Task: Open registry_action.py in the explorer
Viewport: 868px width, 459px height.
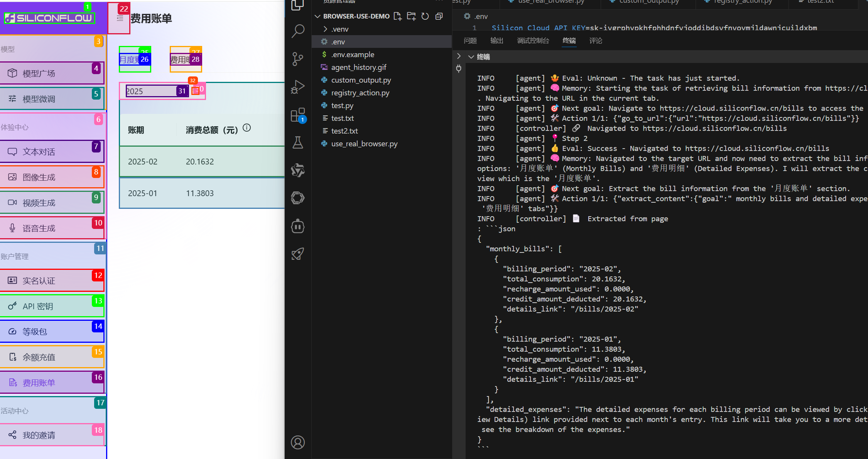Action: [x=360, y=93]
